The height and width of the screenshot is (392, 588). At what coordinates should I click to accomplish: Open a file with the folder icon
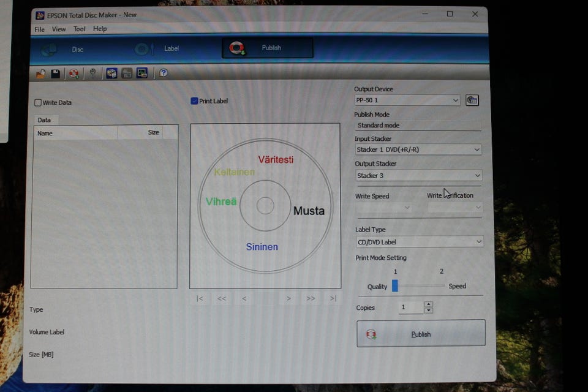[x=40, y=73]
